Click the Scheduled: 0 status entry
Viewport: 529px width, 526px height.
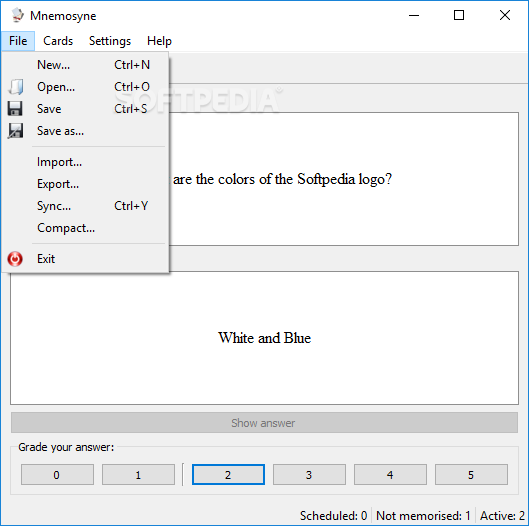(x=333, y=516)
